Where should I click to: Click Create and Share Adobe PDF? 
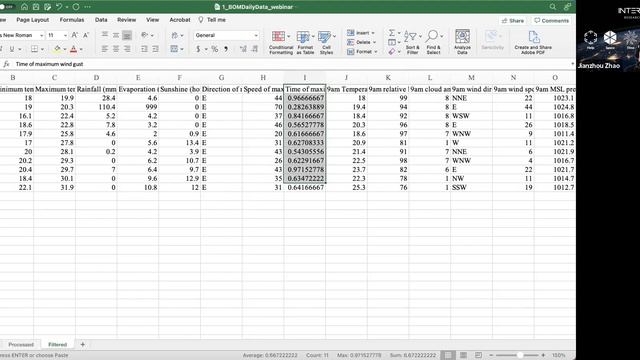point(533,42)
